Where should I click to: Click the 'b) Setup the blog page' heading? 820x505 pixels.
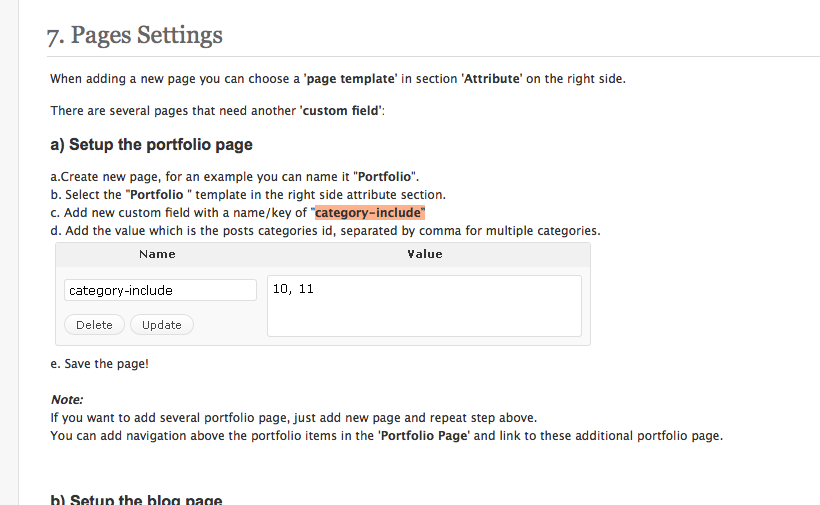(x=136, y=499)
